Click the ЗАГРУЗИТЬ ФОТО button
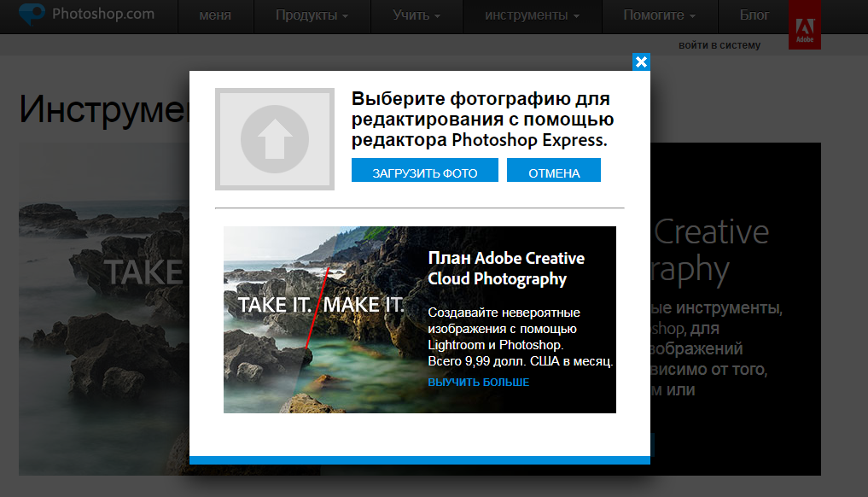 pos(424,170)
